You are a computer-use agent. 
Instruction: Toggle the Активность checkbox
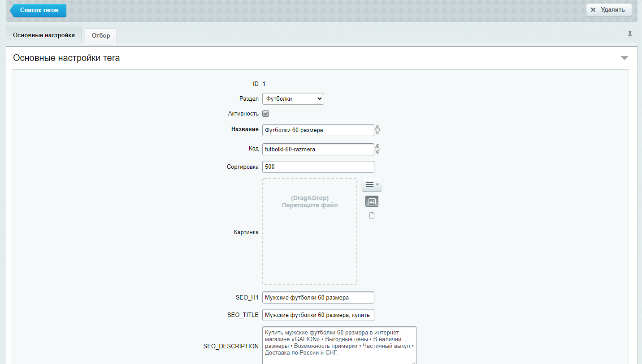click(x=266, y=114)
